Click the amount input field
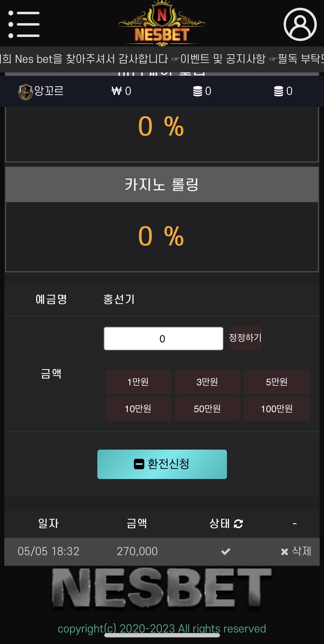The width and height of the screenshot is (324, 644). point(163,339)
